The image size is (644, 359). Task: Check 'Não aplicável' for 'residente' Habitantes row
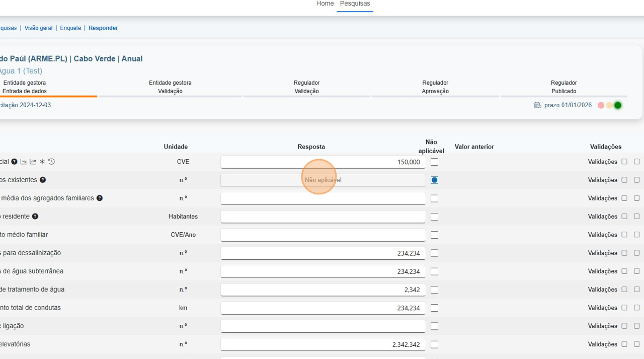pos(435,217)
